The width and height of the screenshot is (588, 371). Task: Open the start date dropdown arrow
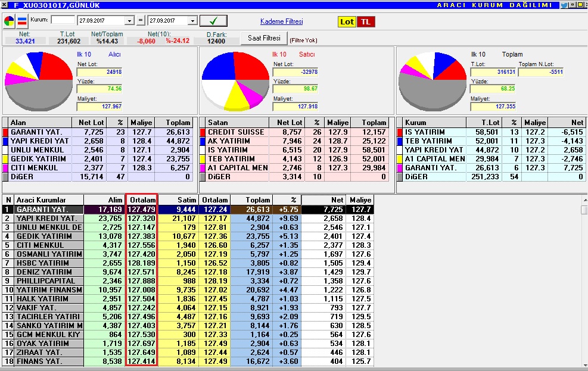[x=129, y=21]
